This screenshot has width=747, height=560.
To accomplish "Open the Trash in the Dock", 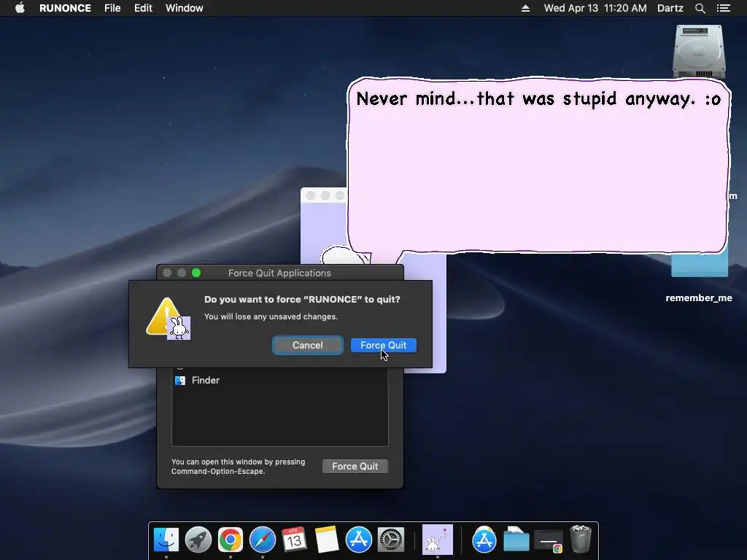I will coord(581,539).
